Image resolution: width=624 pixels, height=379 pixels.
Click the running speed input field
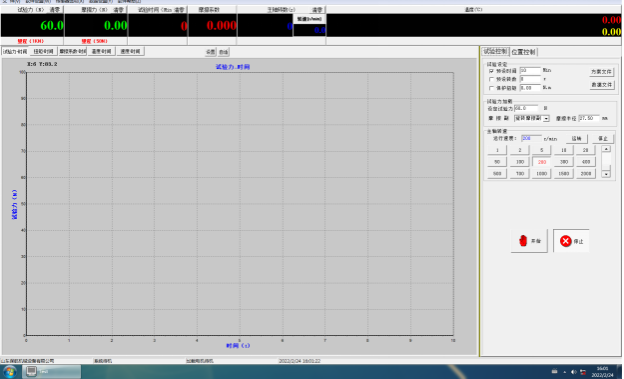click(531, 138)
